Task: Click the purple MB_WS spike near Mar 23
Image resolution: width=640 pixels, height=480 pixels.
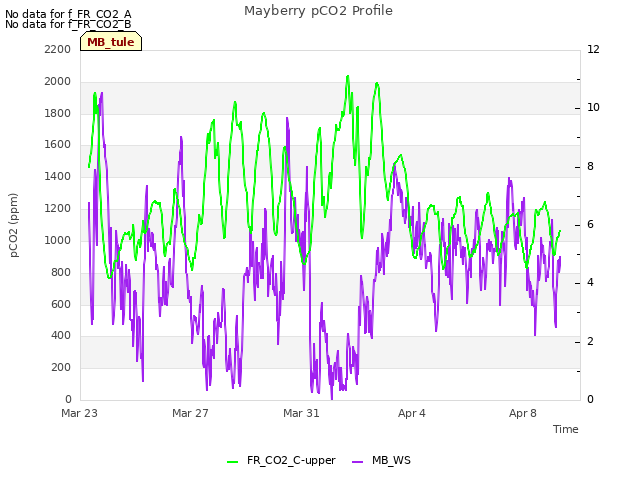Action: (x=101, y=94)
